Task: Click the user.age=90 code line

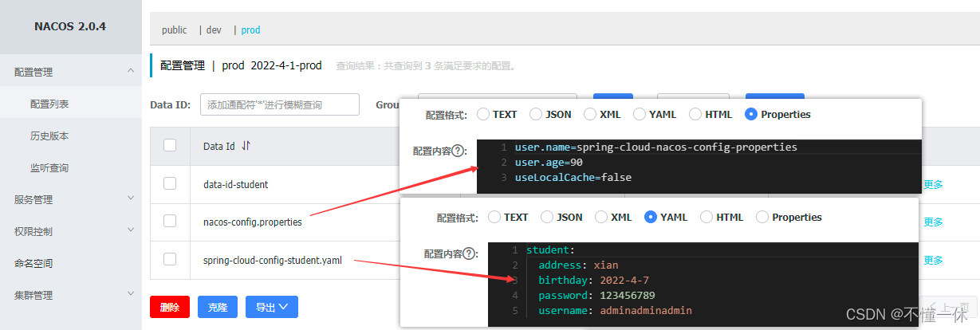Action: (549, 162)
